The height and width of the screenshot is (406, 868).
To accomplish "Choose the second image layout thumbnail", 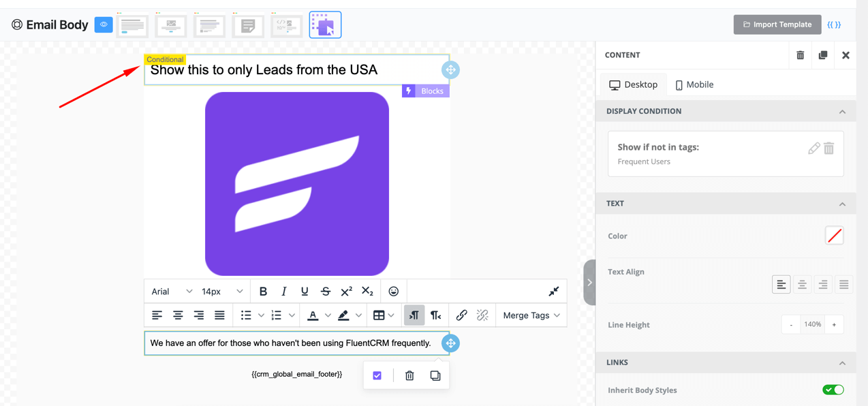I will [171, 25].
